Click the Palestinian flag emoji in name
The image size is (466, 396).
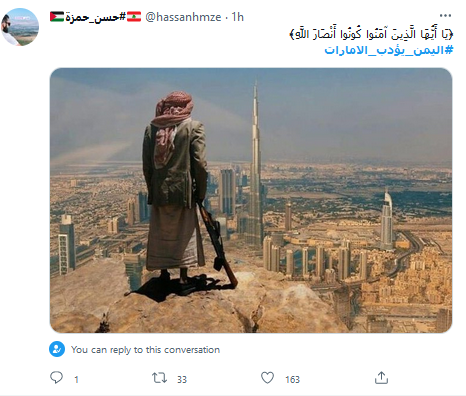click(57, 17)
